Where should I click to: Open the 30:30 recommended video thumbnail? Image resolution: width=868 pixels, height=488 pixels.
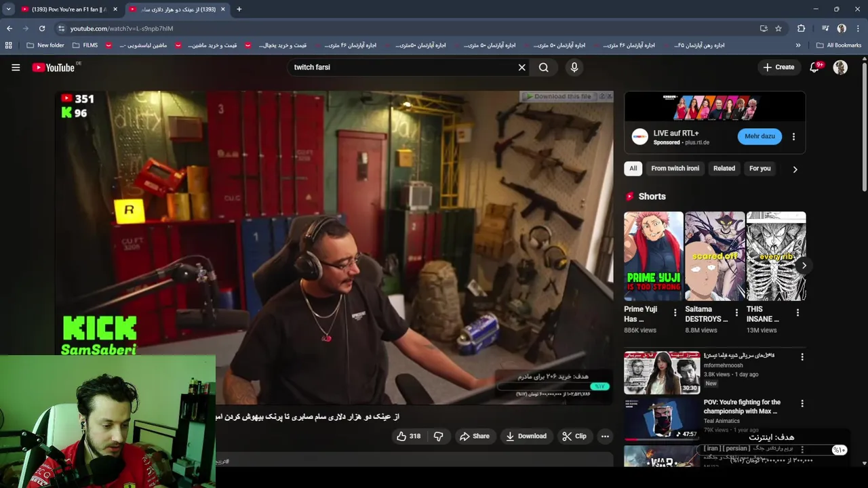[662, 372]
